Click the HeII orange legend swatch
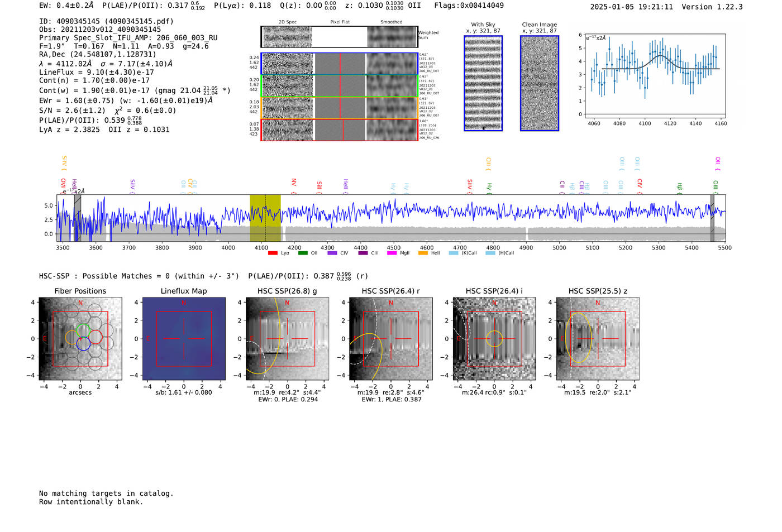The height and width of the screenshot is (532, 782). [423, 253]
